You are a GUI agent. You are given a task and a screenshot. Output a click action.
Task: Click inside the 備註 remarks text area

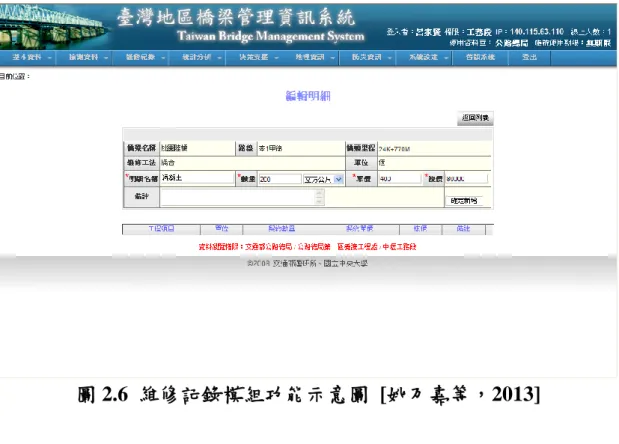pyautogui.click(x=238, y=197)
